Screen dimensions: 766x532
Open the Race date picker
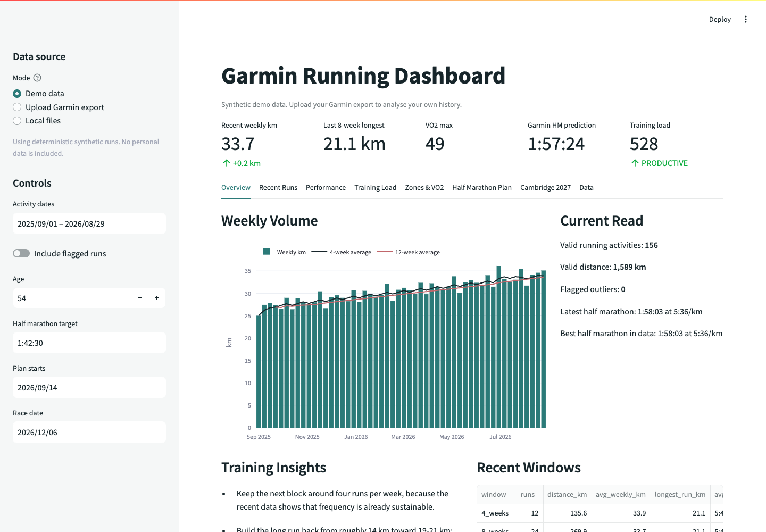[x=89, y=432]
